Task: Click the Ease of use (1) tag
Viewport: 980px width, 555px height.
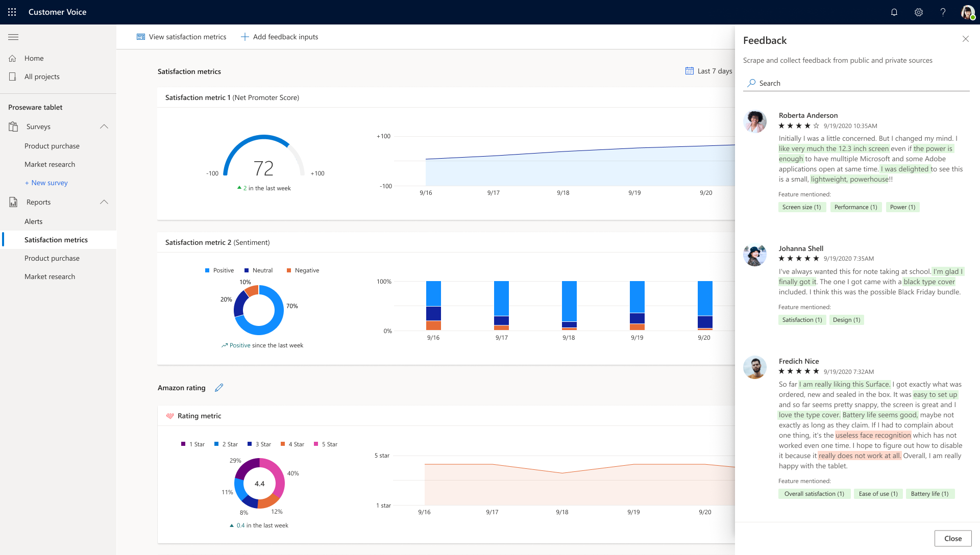Action: [878, 494]
